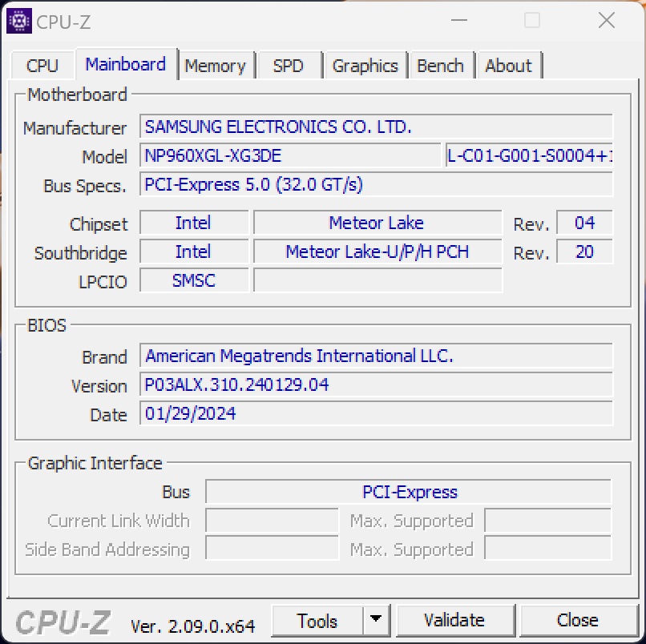Click the SAMSUNG ELECTRONICS CO. LTD. manufacturer field

pos(376,127)
